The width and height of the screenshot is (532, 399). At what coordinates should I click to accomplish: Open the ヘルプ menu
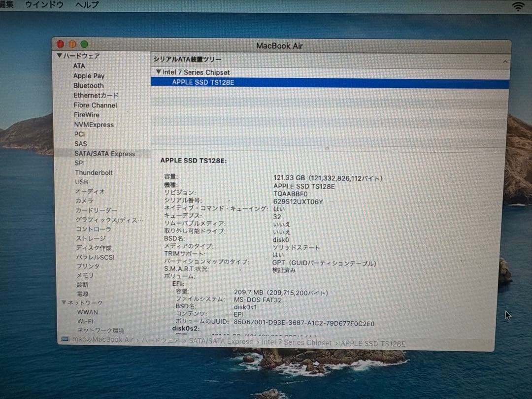(87, 5)
